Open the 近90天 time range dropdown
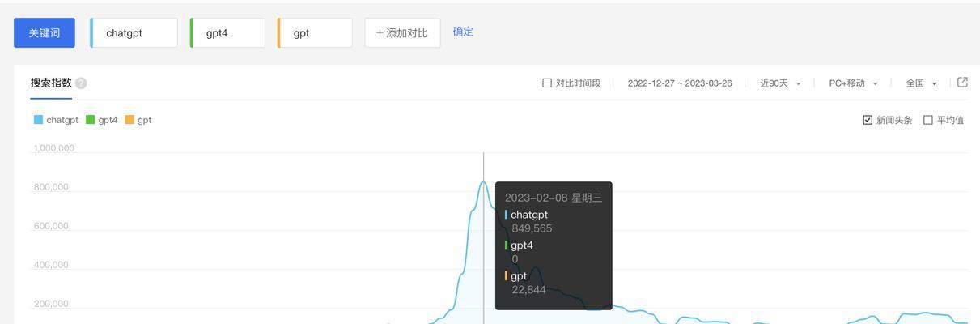The width and height of the screenshot is (980, 324). pyautogui.click(x=780, y=83)
